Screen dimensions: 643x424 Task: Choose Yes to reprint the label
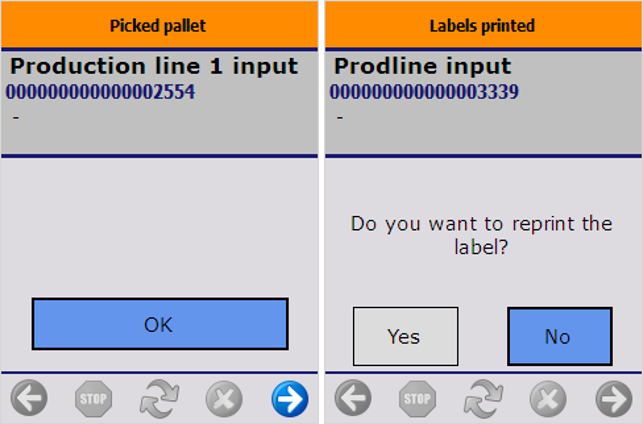(405, 336)
